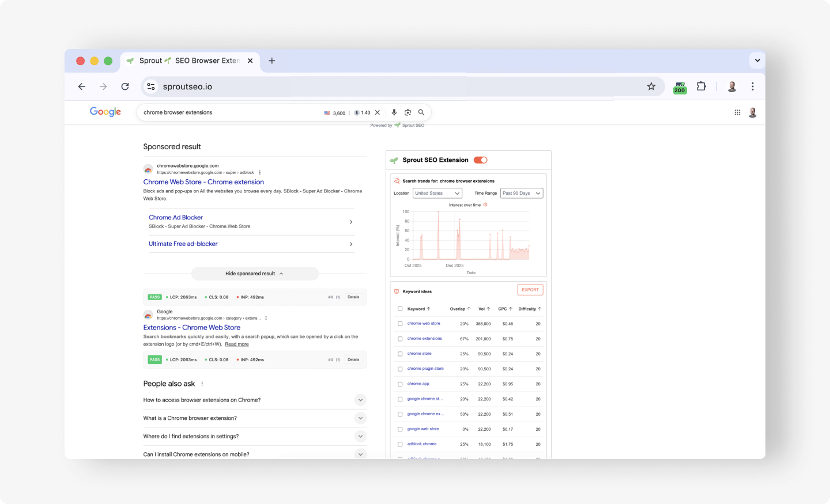
Task: Open the browser Extensions puzzle icon
Action: [x=701, y=86]
